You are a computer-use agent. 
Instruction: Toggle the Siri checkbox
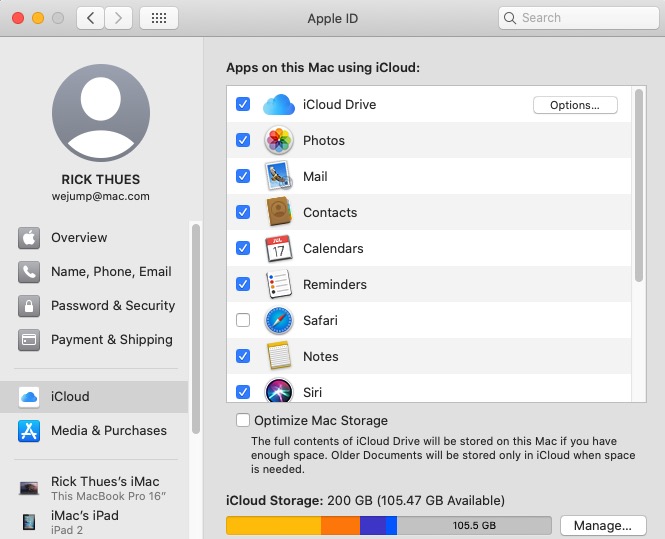243,392
